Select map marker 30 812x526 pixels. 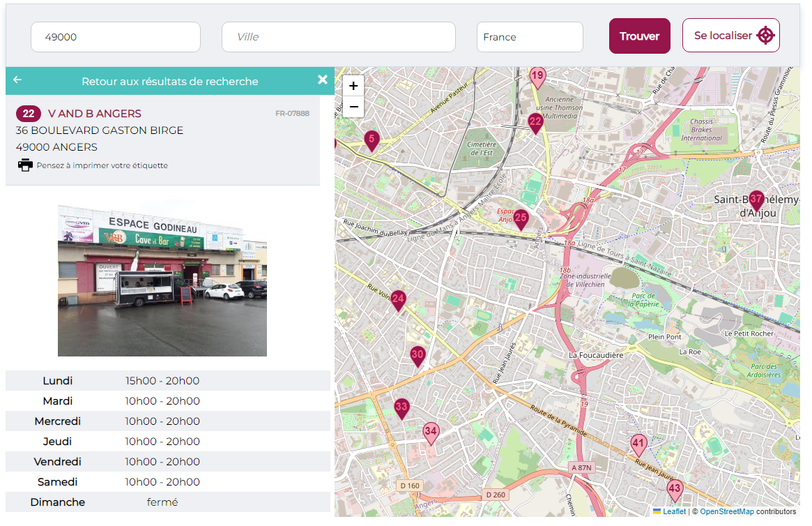[x=418, y=356]
